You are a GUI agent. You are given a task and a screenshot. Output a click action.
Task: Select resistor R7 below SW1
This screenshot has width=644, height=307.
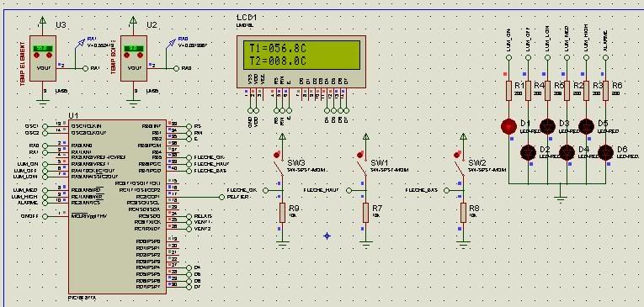(x=365, y=213)
